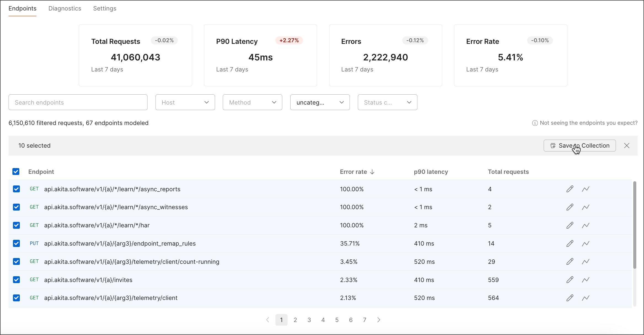Select current page 1
This screenshot has height=335, width=644.
point(281,320)
